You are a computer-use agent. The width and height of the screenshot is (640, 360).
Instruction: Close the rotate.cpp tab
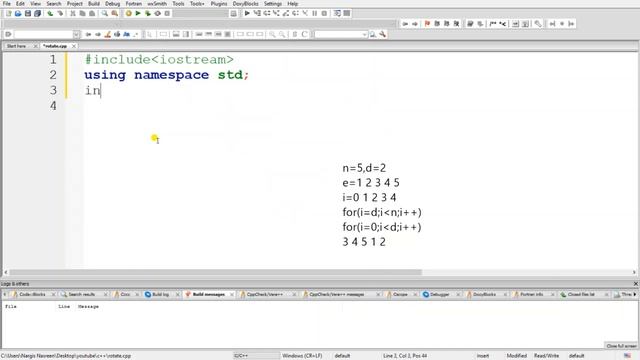pos(74,46)
